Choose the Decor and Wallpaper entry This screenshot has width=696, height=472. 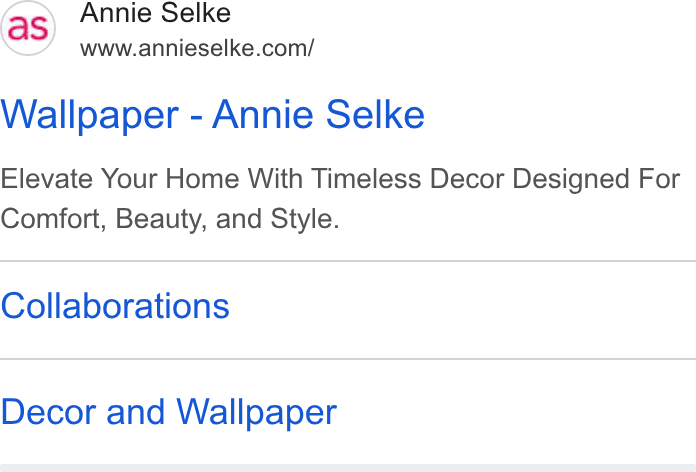[169, 413]
